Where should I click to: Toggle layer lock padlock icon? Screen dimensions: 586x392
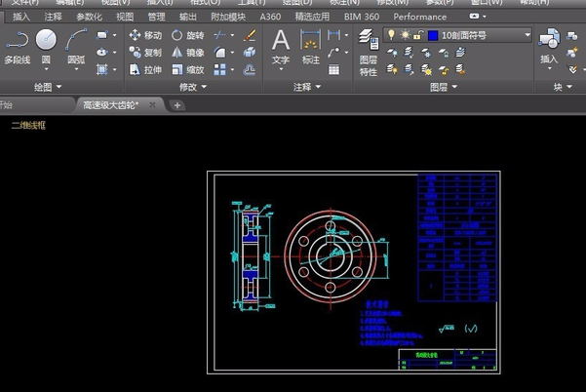tap(418, 35)
